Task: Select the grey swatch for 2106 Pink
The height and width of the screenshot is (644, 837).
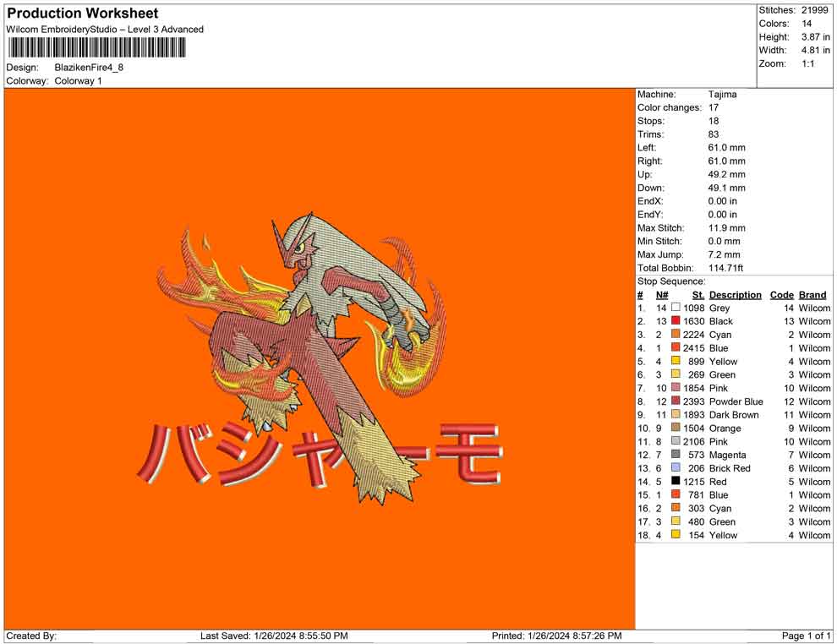Action: (676, 440)
